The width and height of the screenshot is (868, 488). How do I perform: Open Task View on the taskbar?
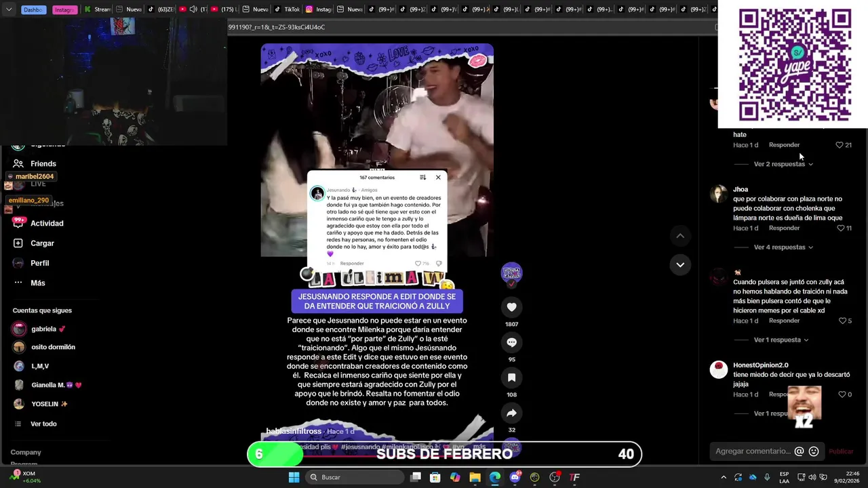point(416,477)
